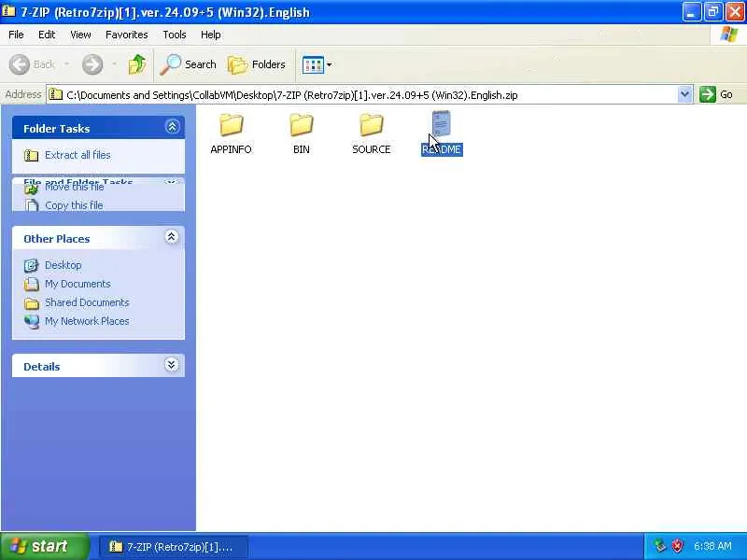
Task: Collapse the Folder Tasks panel
Action: coord(172,127)
